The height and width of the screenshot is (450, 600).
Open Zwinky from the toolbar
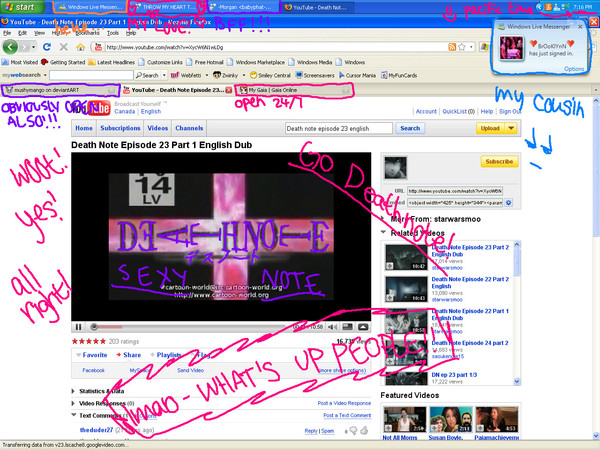226,75
